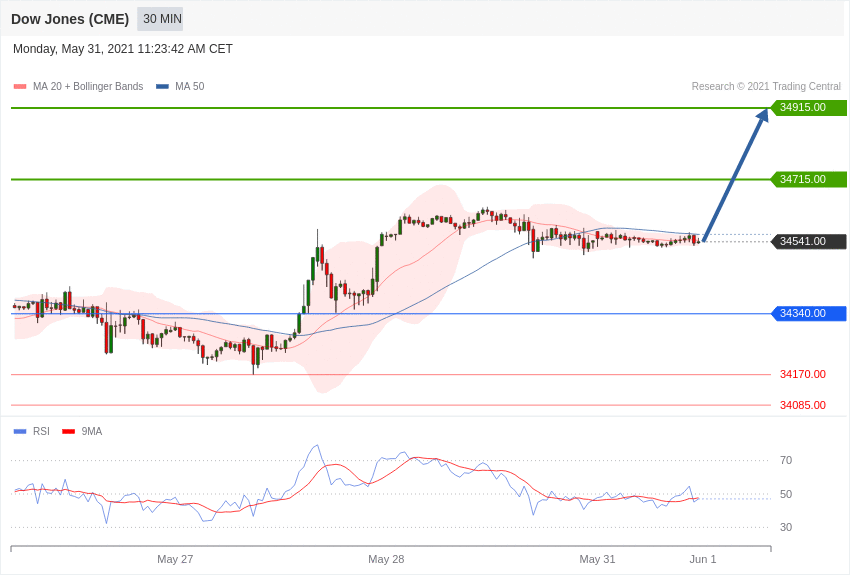
Task: Click the red MA 20 + Bollinger Bands legend swatch
Action: 20,86
